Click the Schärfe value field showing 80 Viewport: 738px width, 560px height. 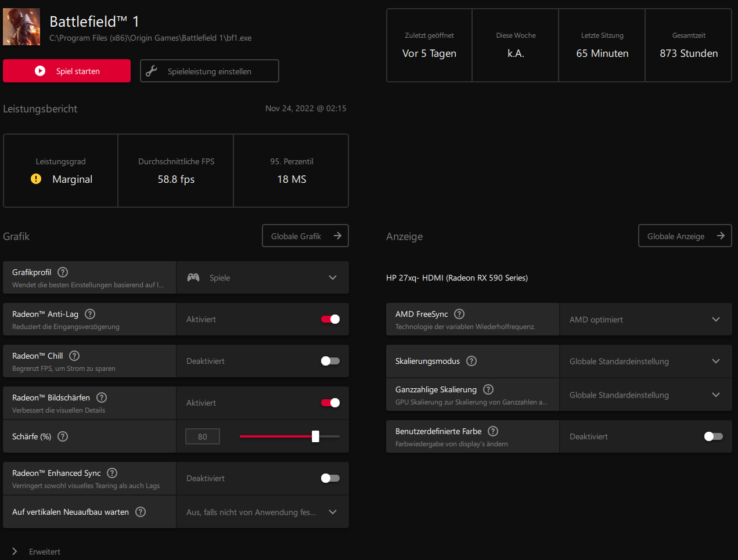coord(203,436)
